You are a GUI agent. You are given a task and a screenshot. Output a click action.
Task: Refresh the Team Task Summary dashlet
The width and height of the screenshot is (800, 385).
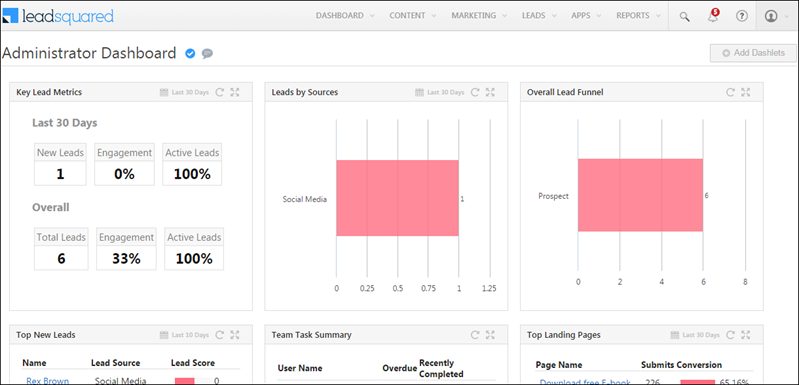point(475,335)
